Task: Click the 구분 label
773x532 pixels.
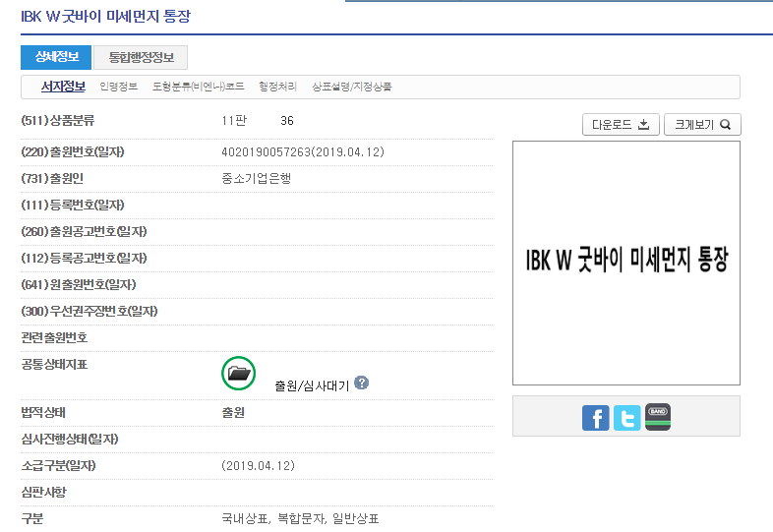Action: [32, 518]
